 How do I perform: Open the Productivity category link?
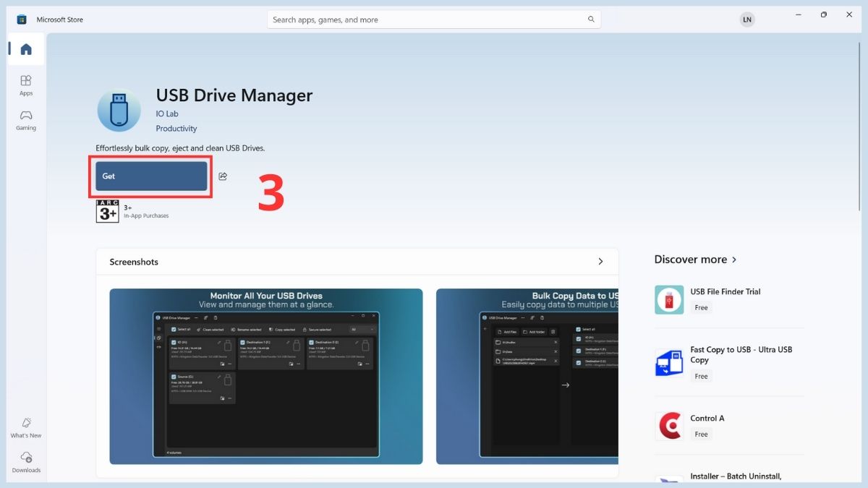(176, 128)
